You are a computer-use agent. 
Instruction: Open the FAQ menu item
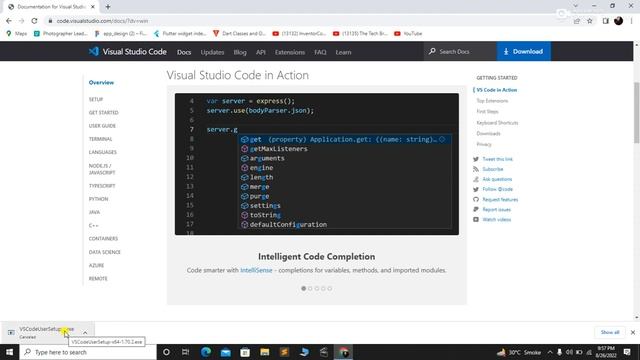point(320,52)
